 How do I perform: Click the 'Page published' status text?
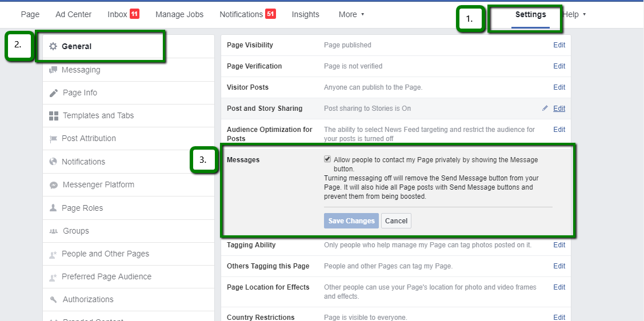click(347, 45)
